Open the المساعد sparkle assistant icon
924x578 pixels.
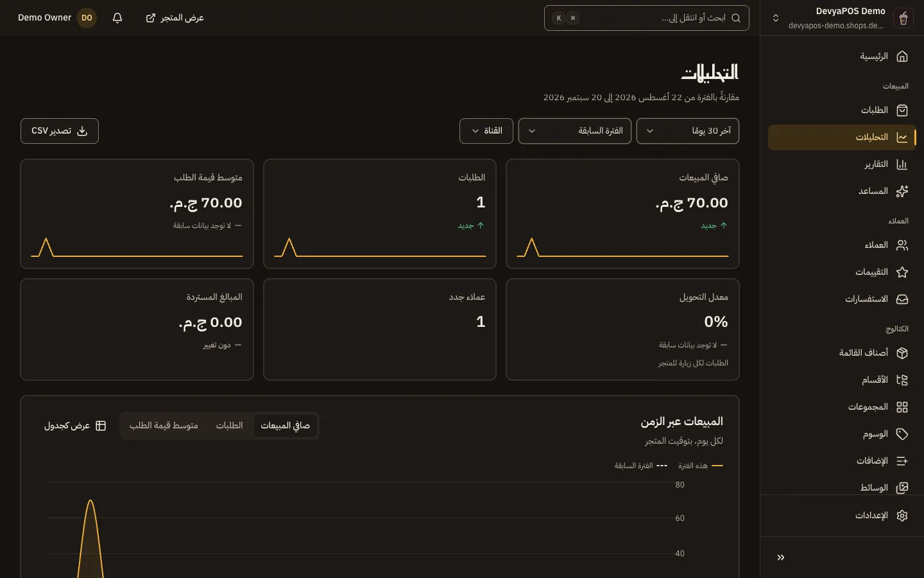point(902,191)
